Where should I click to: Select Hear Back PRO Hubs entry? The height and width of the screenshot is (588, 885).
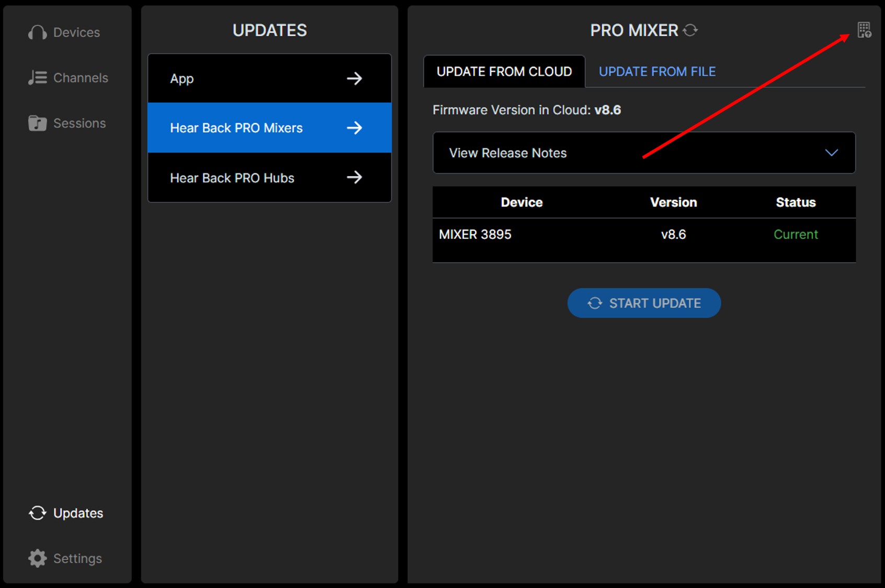click(269, 177)
